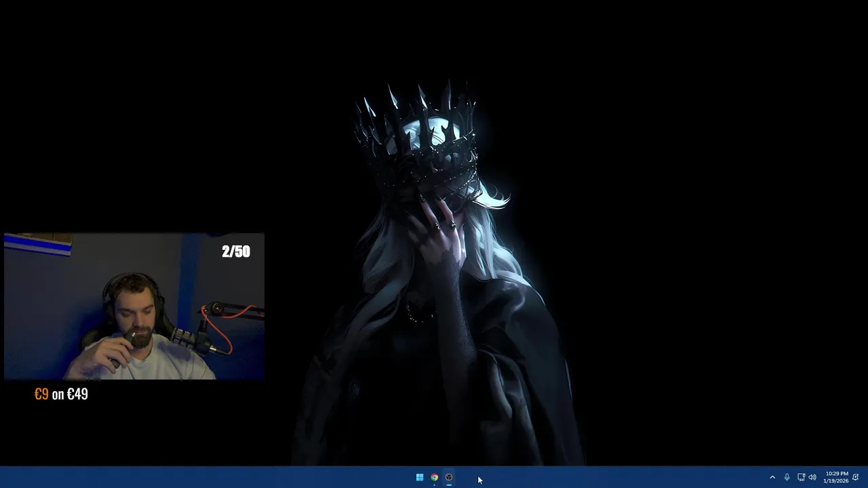Select the webcam overlay showing 2/50
The image size is (868, 488).
click(134, 306)
